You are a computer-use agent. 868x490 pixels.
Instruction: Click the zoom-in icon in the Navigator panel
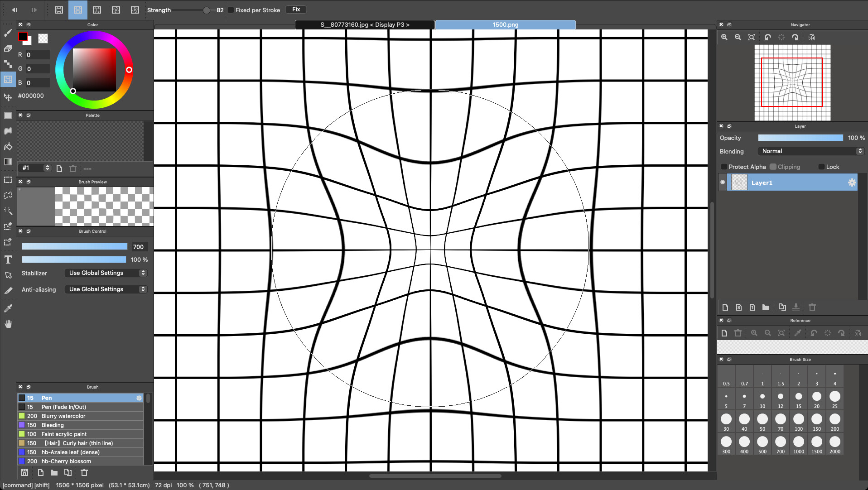coord(723,37)
